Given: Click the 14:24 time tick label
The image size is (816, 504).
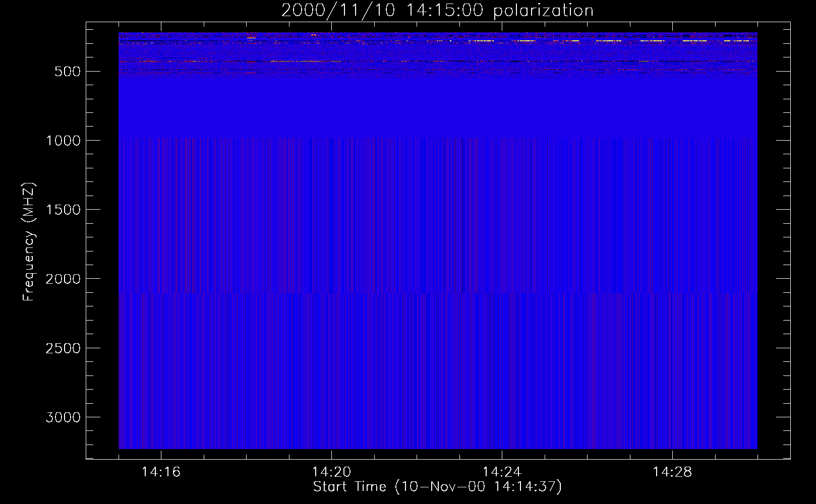Looking at the screenshot, I should (502, 472).
